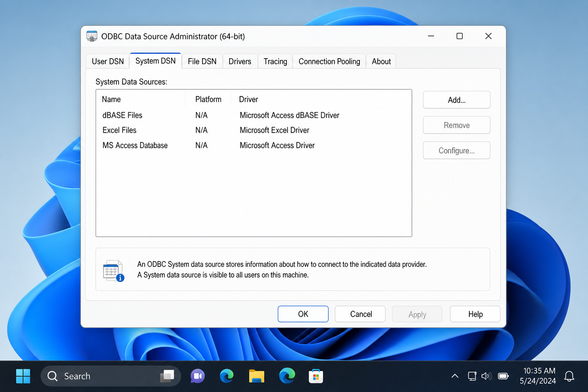Minimize the ODBC Administrator window
This screenshot has width=588, height=392.
pos(431,36)
